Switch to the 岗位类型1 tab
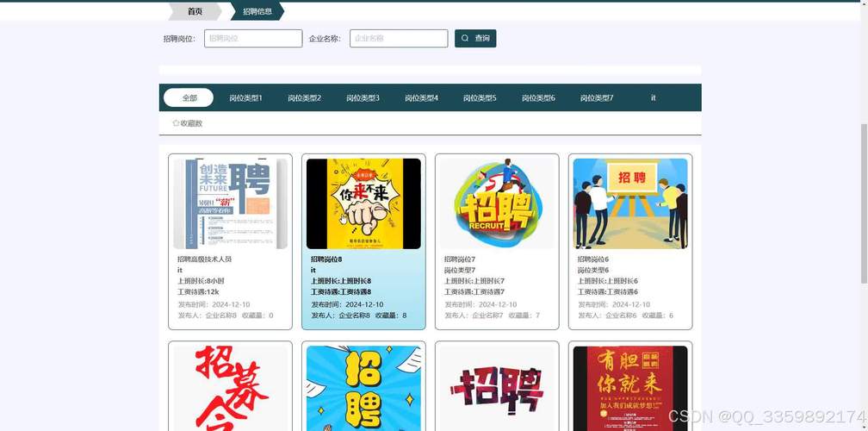 (x=245, y=98)
